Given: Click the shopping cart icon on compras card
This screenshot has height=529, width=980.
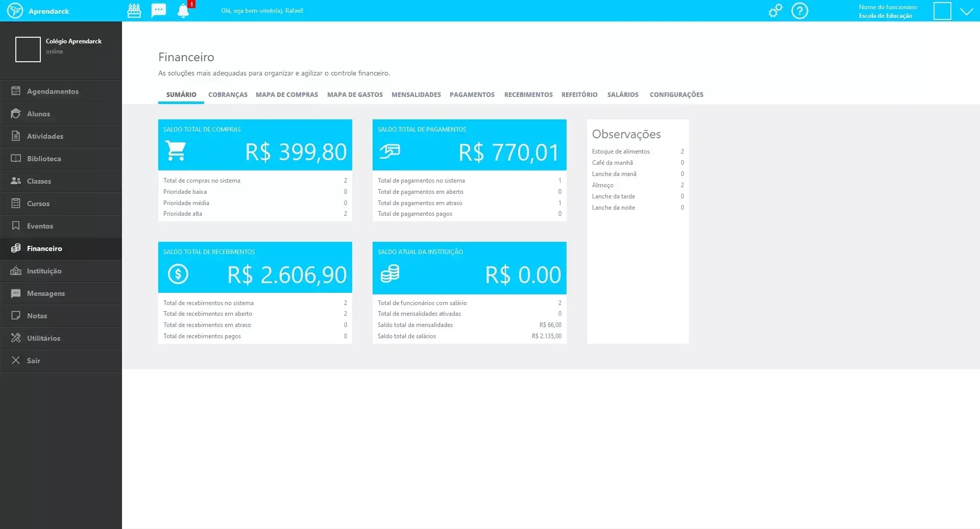Looking at the screenshot, I should point(176,151).
